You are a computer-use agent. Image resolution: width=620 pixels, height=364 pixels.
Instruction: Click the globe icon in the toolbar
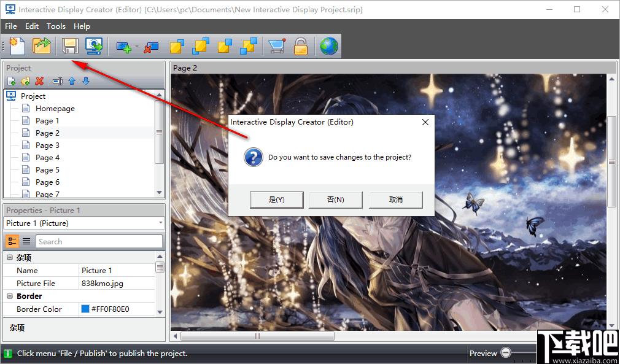click(x=329, y=46)
